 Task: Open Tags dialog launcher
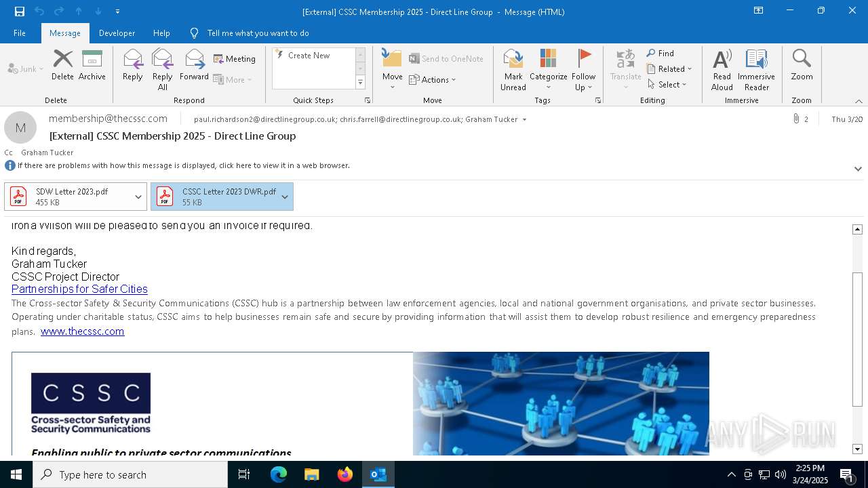598,100
